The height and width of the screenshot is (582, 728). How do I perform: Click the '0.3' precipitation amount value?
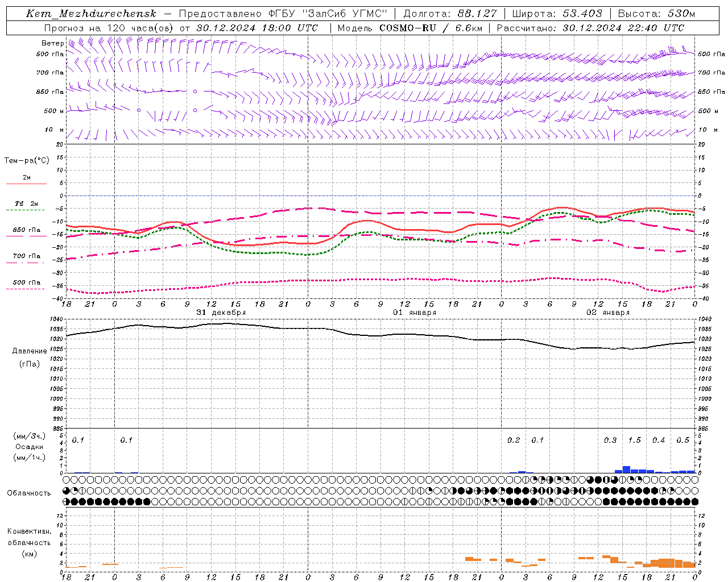pyautogui.click(x=610, y=440)
